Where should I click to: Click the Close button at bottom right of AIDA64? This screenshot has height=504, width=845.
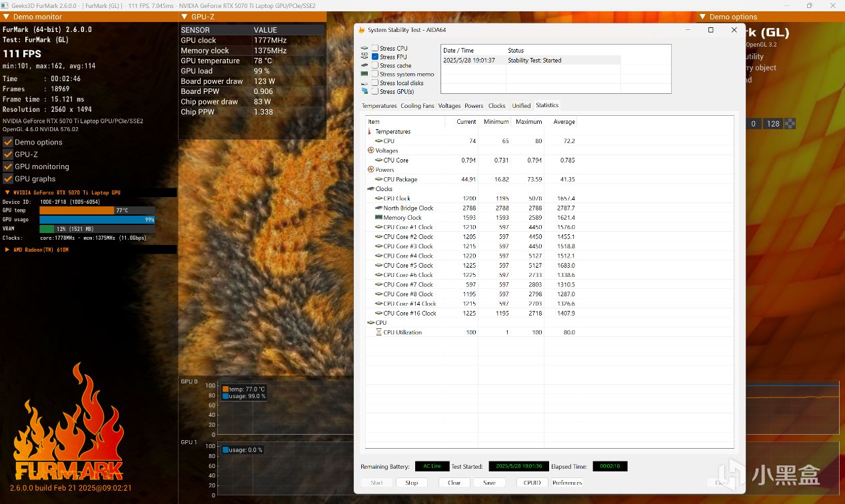click(722, 483)
